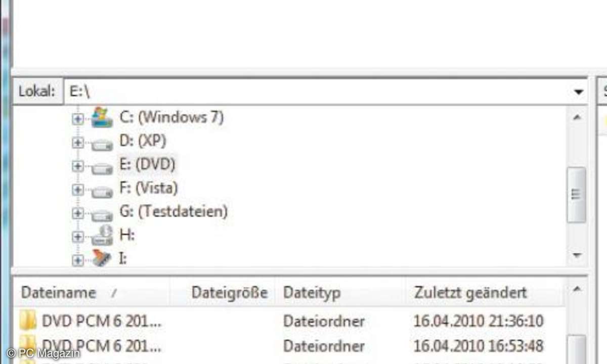This screenshot has width=607, height=364.
Task: Expand the C: (Windows 7) tree node
Action: tap(77, 119)
